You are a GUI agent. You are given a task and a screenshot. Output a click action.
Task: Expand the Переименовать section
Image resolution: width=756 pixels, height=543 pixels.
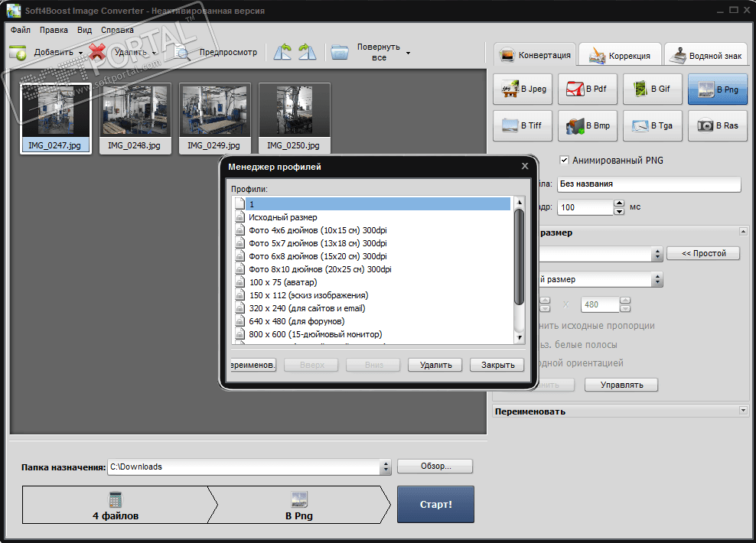(743, 411)
